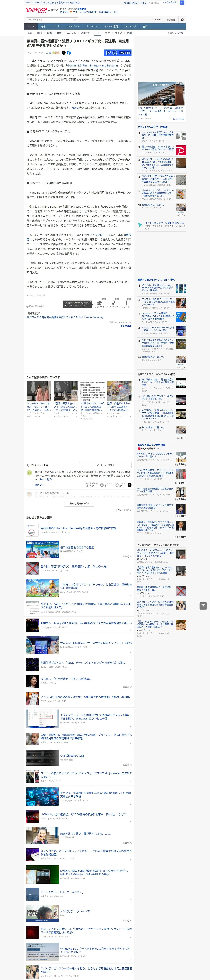Open the ランキング tab
This screenshot has height=980, width=210.
click(x=130, y=26)
